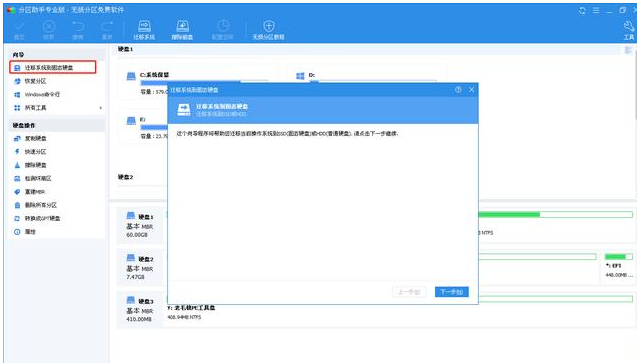637x363 pixels.
Task: Select the 硬盘2 7.47GB disk entry
Action: (139, 267)
